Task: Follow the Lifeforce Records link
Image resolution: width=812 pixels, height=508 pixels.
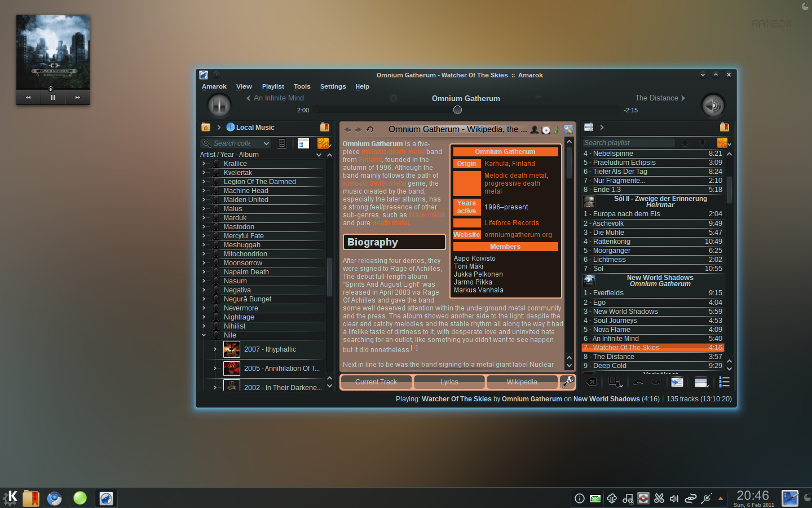Action: coord(511,223)
